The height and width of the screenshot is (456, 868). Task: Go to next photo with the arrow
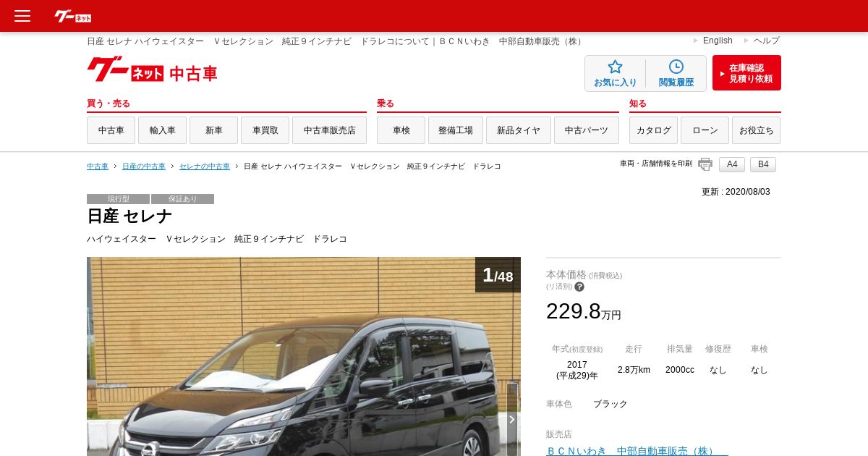tap(512, 419)
